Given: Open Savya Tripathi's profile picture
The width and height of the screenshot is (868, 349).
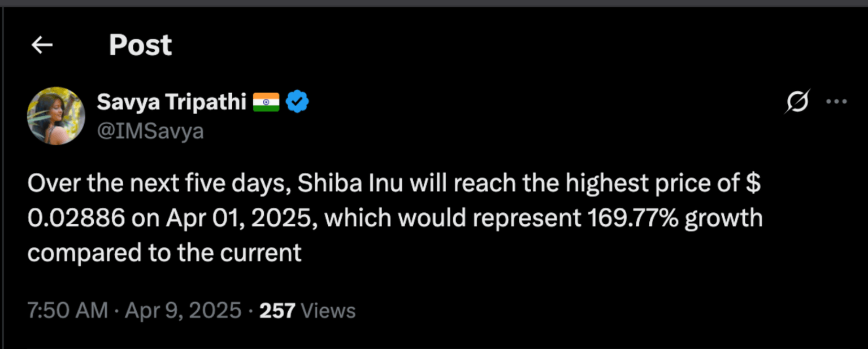Looking at the screenshot, I should coord(57,116).
